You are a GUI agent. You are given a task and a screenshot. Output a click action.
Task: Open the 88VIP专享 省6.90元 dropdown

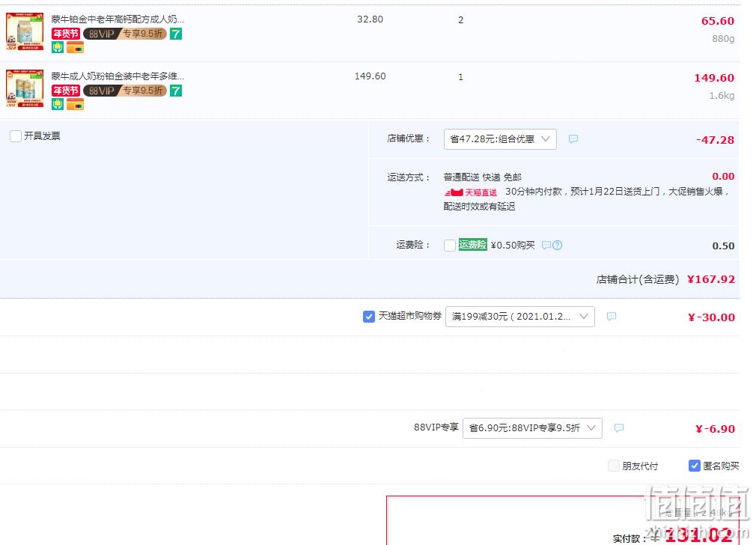point(532,427)
